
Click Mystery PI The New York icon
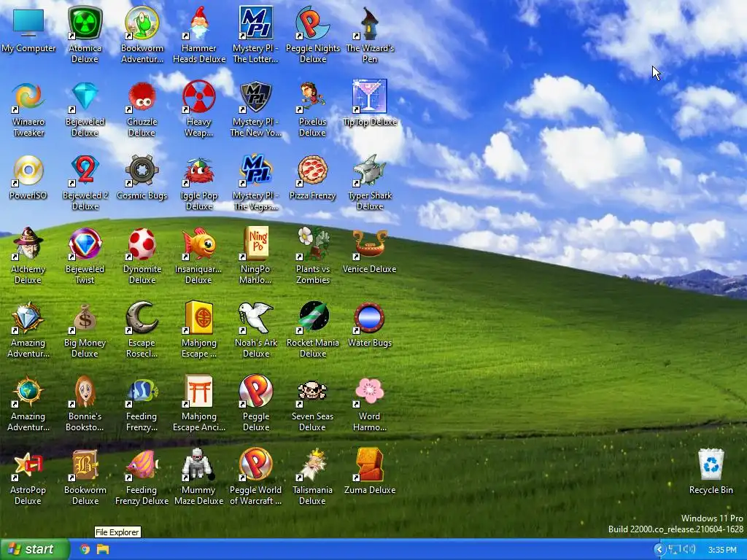pyautogui.click(x=256, y=97)
